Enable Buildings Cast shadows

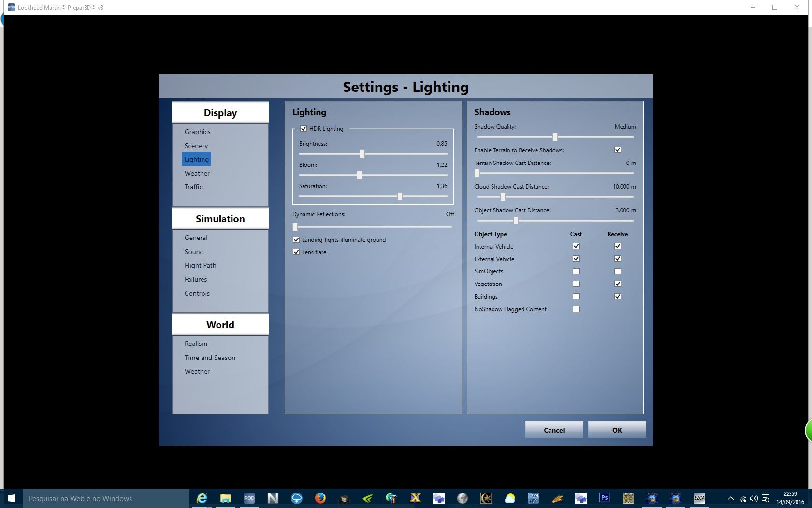576,297
